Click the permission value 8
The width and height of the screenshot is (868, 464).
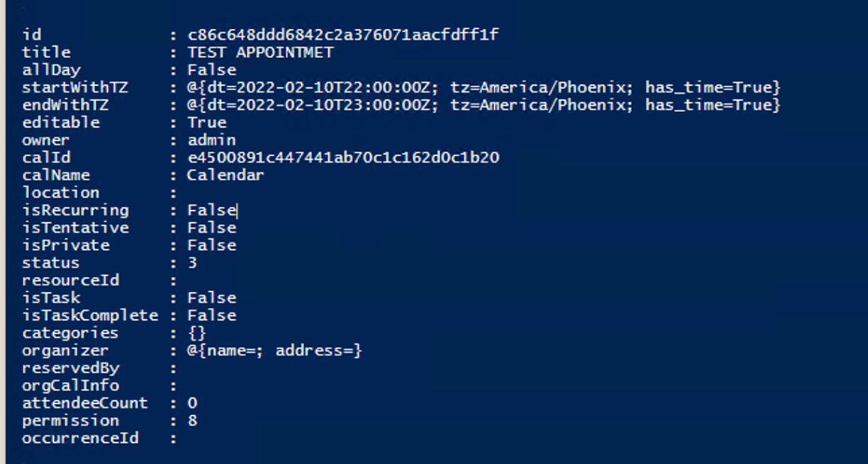coord(192,421)
